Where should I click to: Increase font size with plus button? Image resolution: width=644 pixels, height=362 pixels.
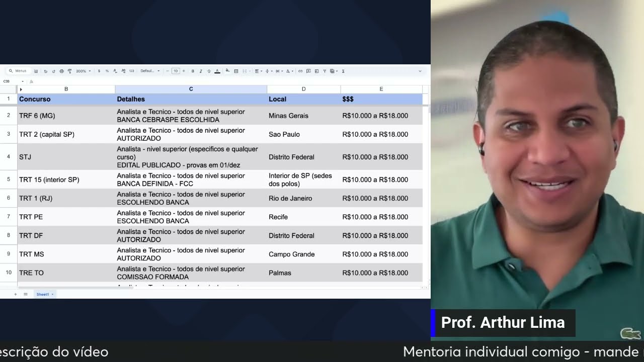pyautogui.click(x=184, y=71)
